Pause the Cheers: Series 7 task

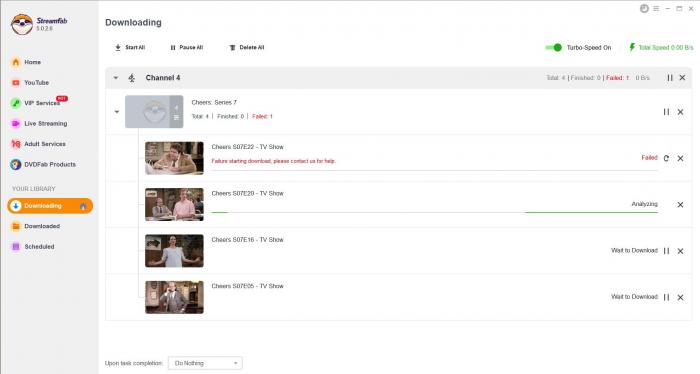(666, 112)
